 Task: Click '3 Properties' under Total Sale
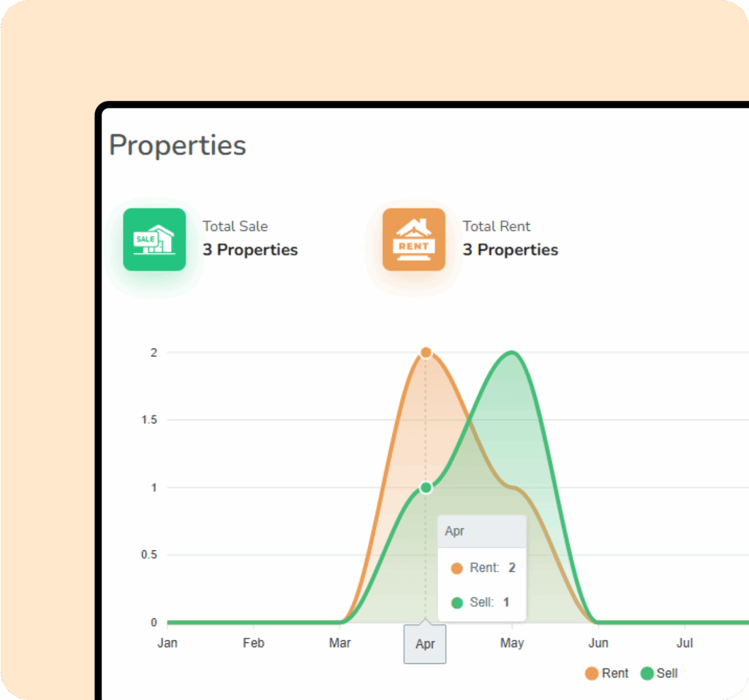(250, 250)
